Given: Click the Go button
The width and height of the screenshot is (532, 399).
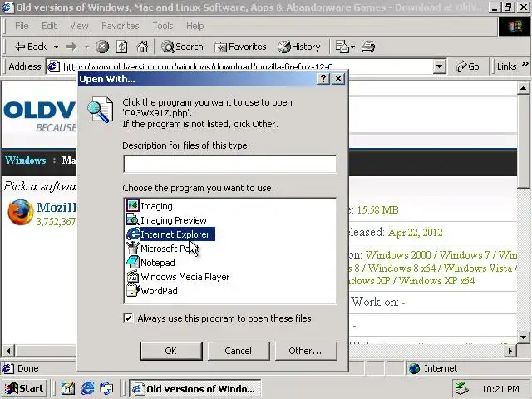Looking at the screenshot, I should 467,66.
